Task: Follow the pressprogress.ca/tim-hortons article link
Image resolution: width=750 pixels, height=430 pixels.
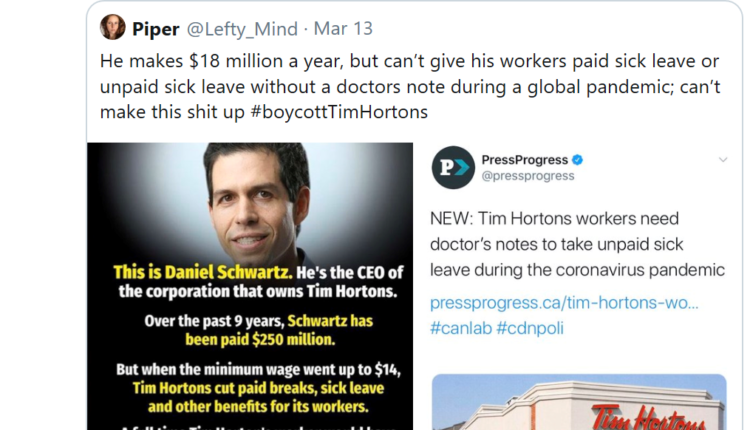Action: point(564,302)
